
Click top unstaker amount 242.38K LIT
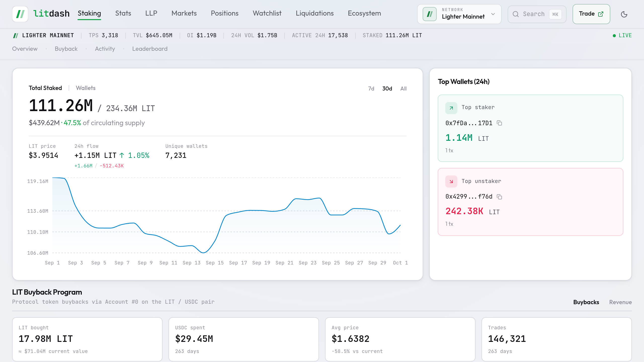[472, 211]
